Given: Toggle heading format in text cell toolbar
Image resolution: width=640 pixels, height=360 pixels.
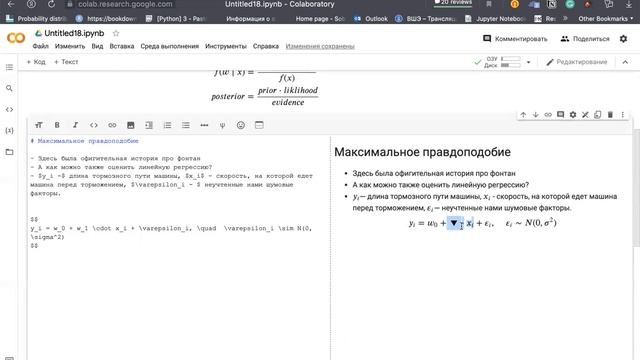Looking at the screenshot, I should [39, 125].
